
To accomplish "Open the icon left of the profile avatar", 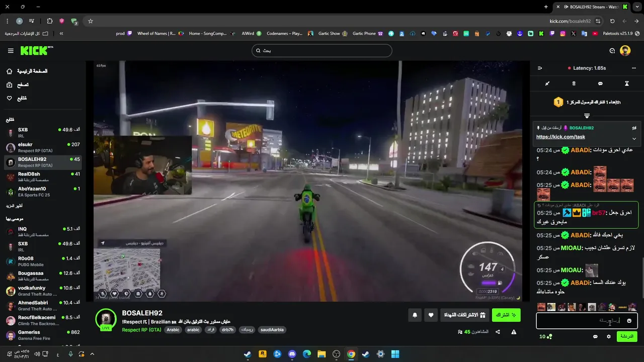I will pyautogui.click(x=612, y=51).
